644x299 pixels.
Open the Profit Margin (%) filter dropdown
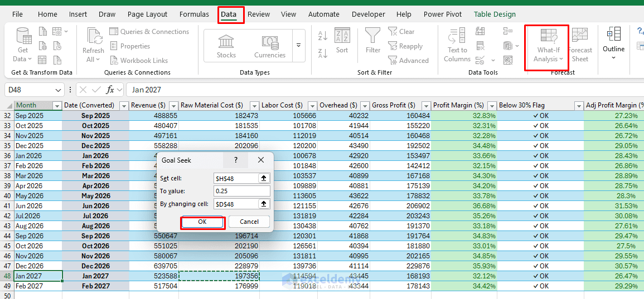tap(492, 105)
